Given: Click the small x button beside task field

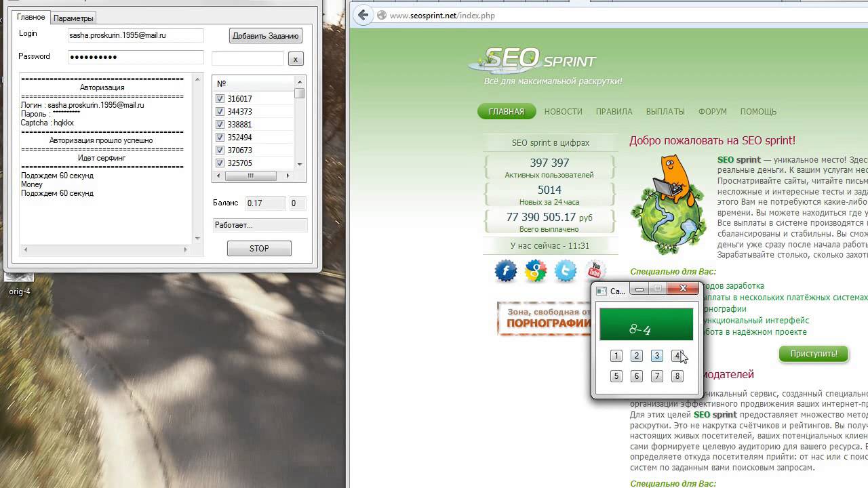Looking at the screenshot, I should point(296,60).
